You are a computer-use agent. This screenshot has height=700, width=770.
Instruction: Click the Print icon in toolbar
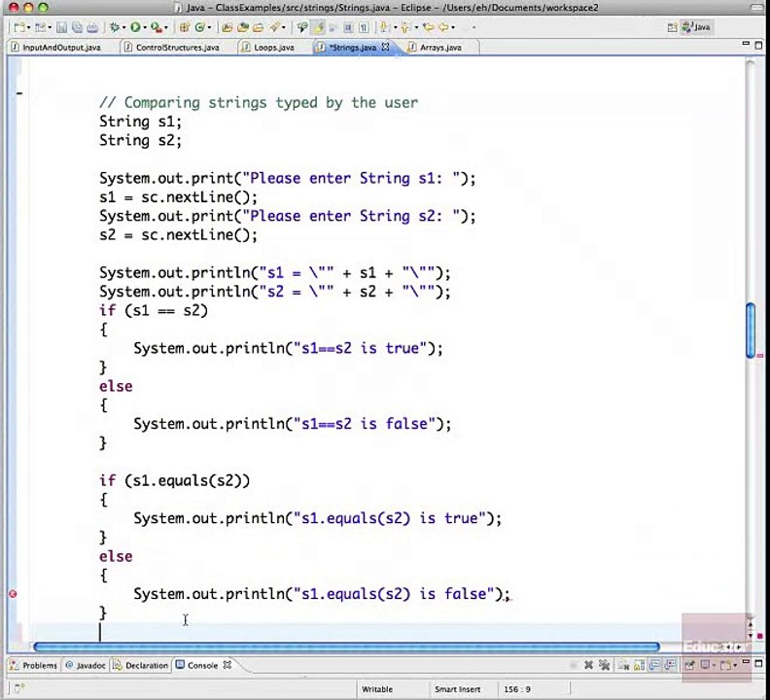pos(92,27)
